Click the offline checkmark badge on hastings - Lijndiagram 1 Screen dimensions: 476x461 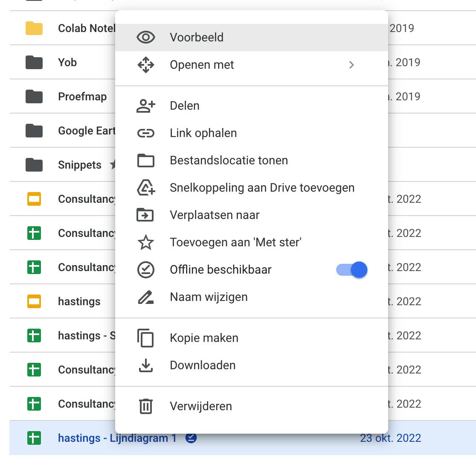tap(191, 438)
